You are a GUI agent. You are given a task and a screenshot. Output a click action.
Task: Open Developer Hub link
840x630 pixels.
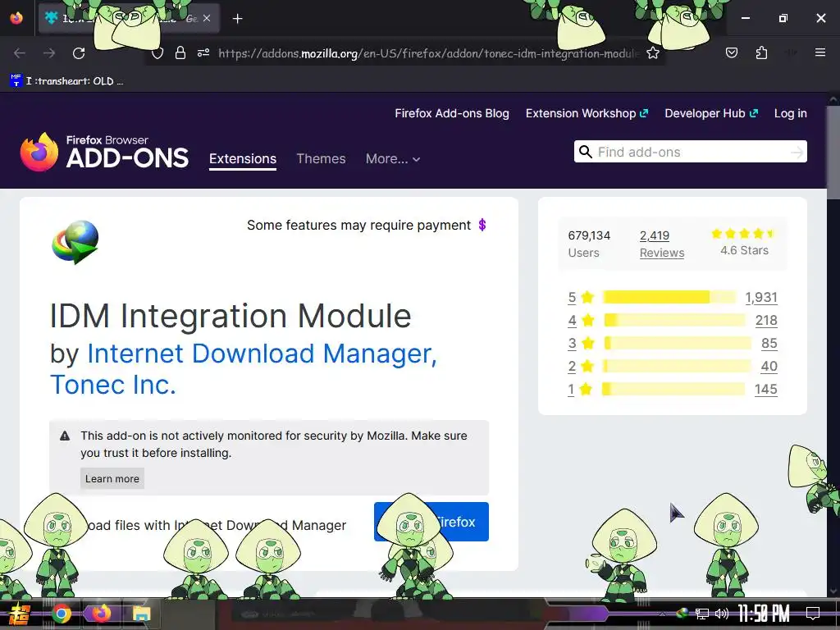[x=711, y=113]
